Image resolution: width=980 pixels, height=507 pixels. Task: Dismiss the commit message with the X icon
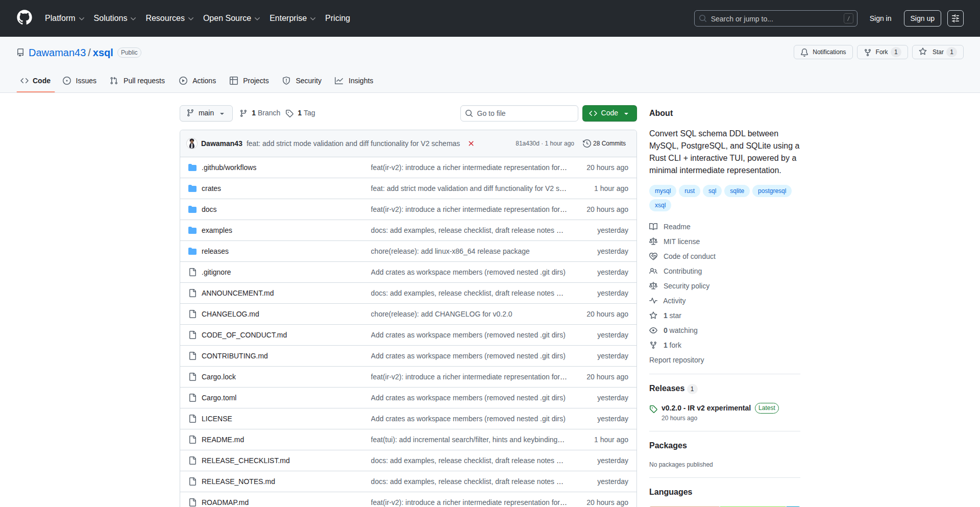(x=471, y=143)
